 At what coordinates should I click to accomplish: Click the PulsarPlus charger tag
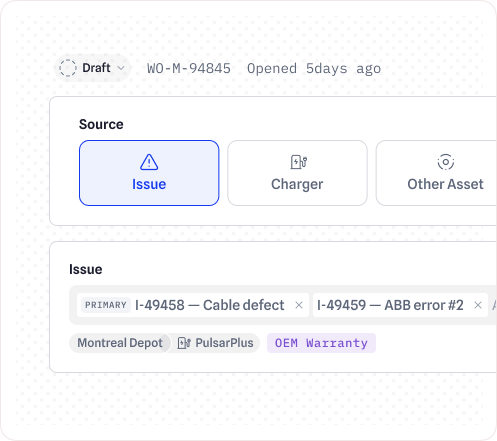click(x=215, y=343)
